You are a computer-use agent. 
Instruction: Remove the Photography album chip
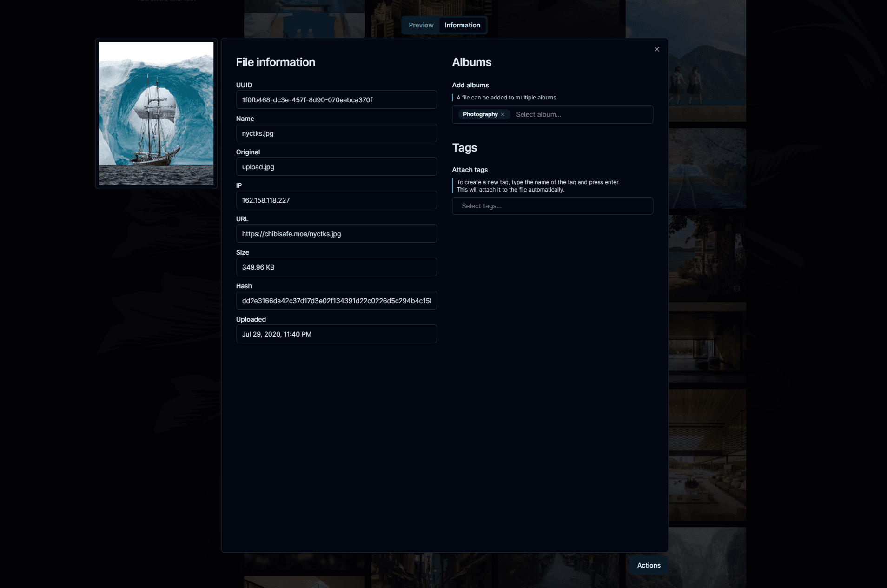click(503, 114)
